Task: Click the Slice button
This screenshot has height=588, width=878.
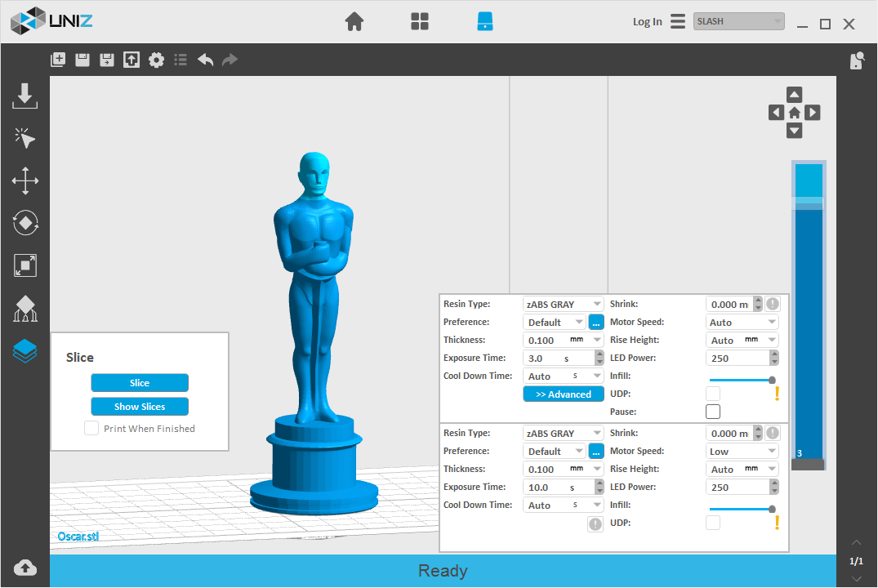Action: (x=140, y=383)
